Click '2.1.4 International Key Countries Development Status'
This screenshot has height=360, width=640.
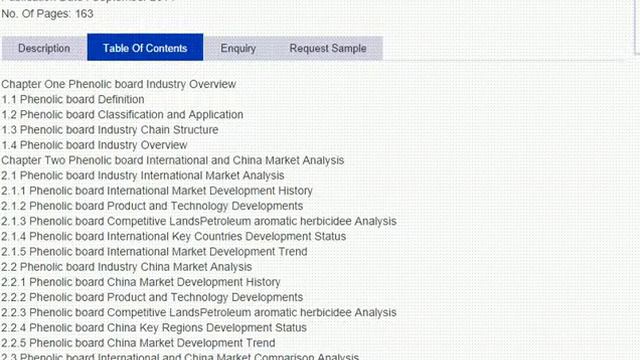[173, 236]
